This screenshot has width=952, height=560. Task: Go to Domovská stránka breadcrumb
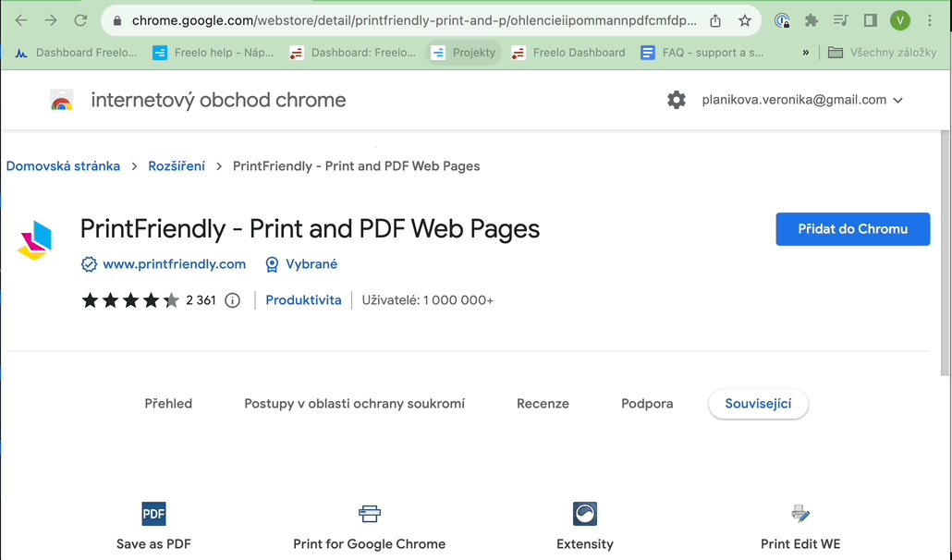point(63,166)
